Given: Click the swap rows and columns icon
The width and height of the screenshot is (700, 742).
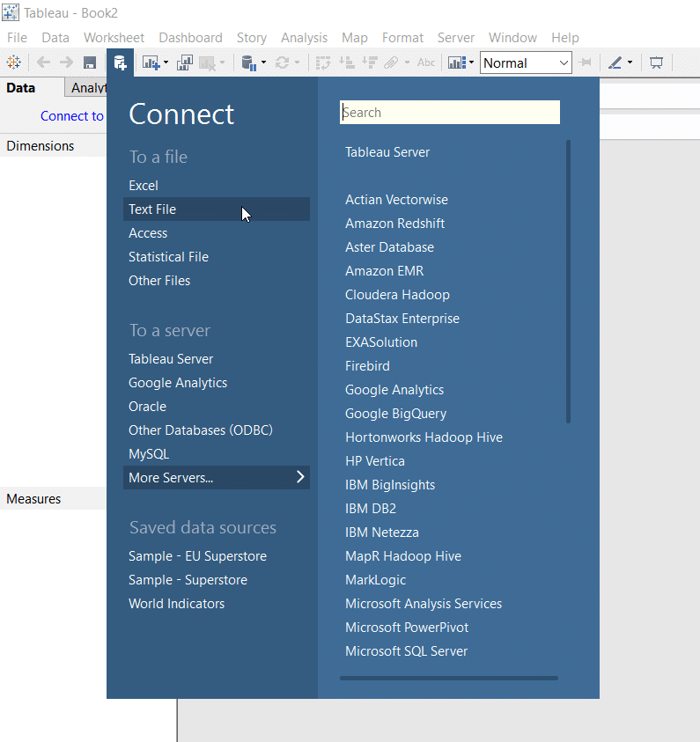Looking at the screenshot, I should [323, 62].
